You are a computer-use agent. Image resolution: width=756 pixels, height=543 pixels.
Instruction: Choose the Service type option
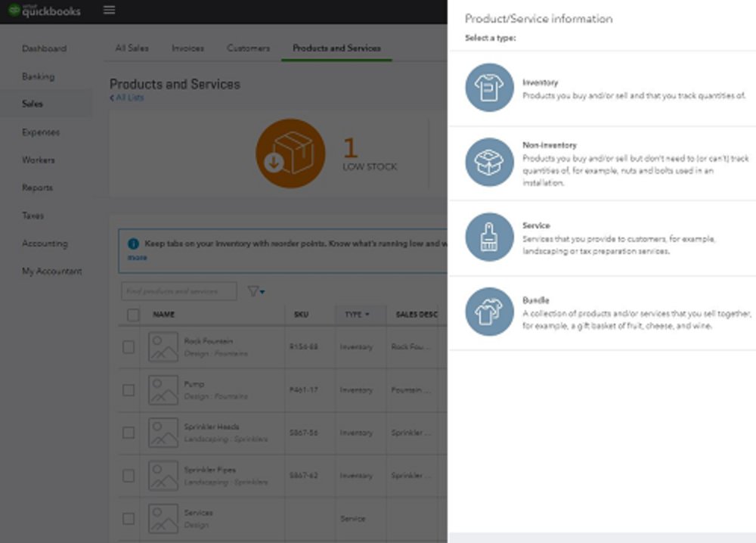click(x=602, y=237)
